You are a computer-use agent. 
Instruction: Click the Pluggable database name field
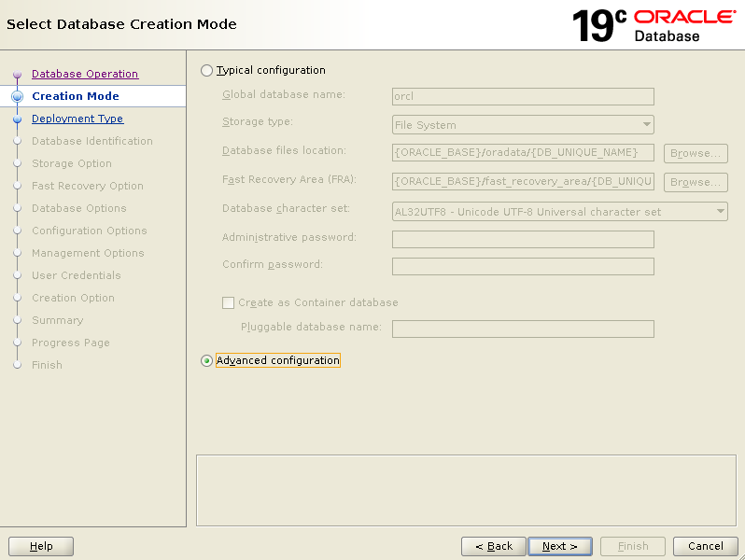pyautogui.click(x=523, y=329)
